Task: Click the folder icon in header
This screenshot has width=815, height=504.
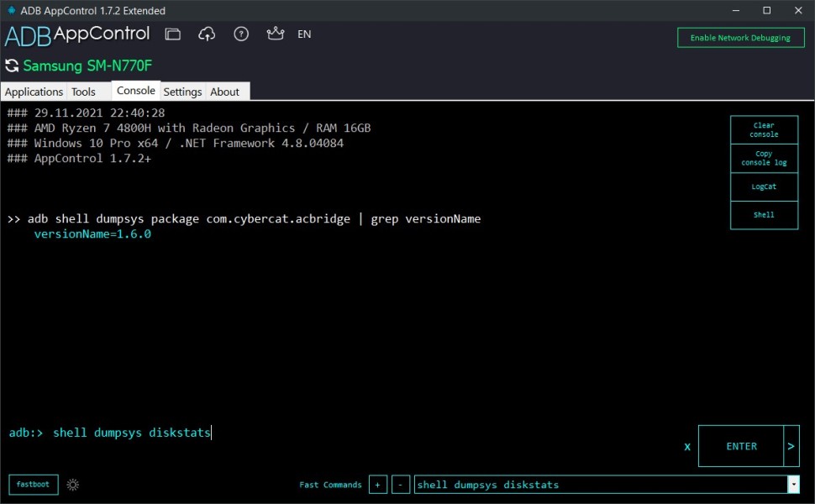Action: pyautogui.click(x=173, y=34)
